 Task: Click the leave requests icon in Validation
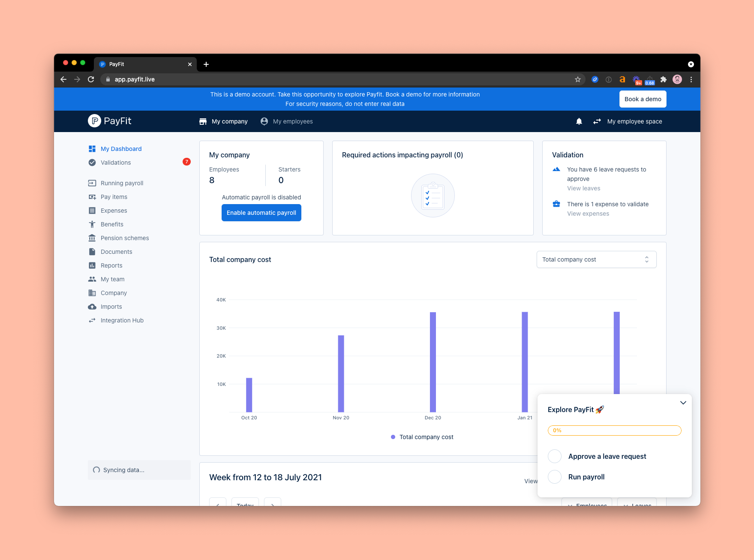click(x=556, y=169)
